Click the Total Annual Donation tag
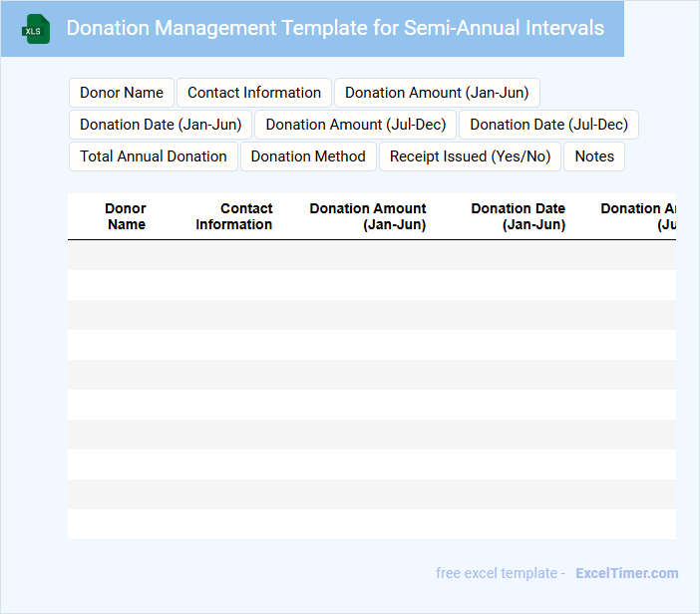 point(154,156)
